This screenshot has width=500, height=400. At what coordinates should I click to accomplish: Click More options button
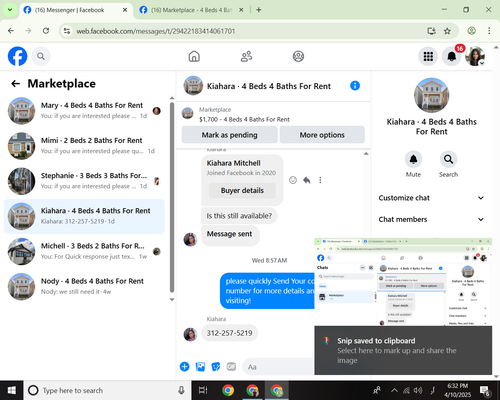pyautogui.click(x=322, y=135)
